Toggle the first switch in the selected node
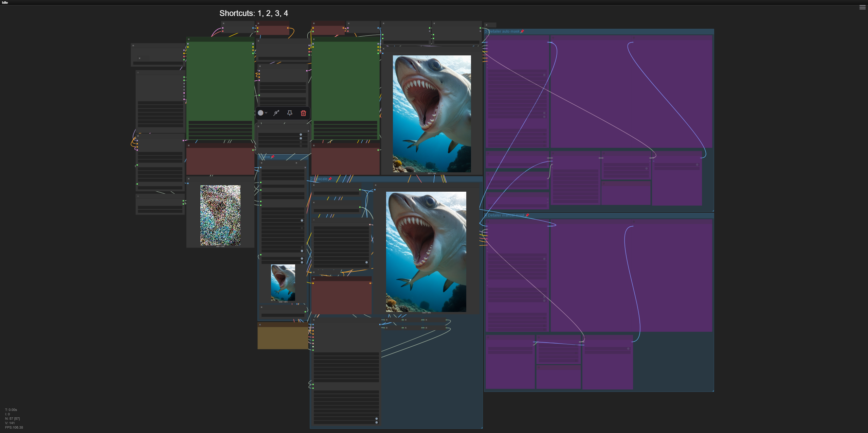This screenshot has width=868, height=433. pos(301,135)
